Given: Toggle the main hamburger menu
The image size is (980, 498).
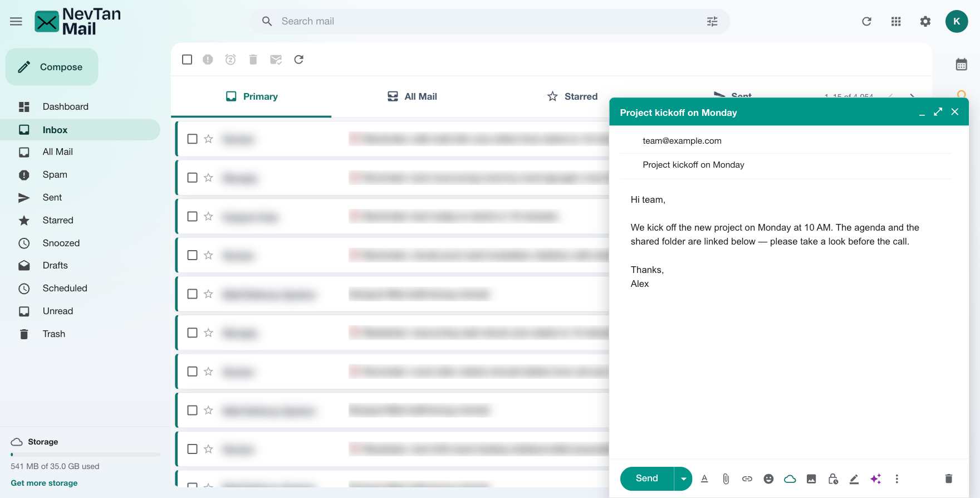Looking at the screenshot, I should 16,21.
